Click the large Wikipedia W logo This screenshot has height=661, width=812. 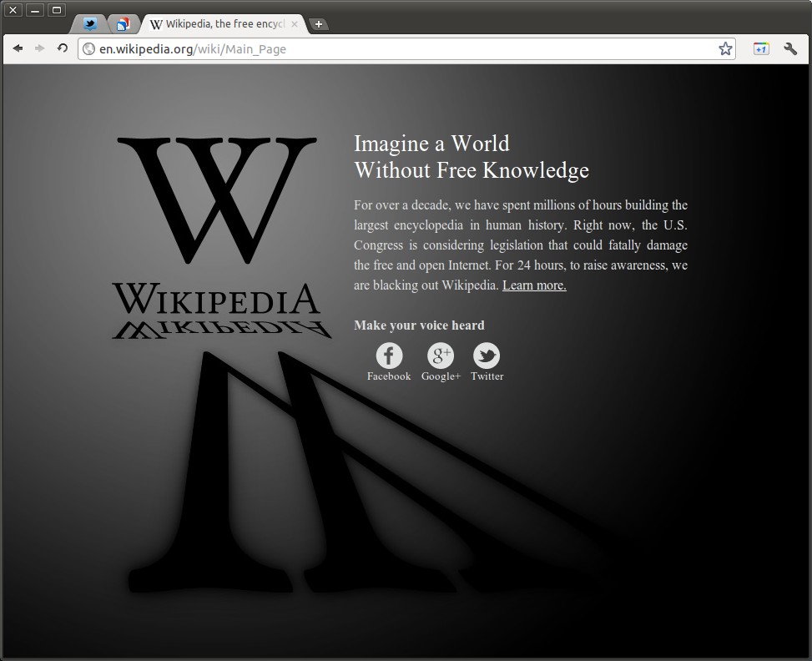(216, 200)
